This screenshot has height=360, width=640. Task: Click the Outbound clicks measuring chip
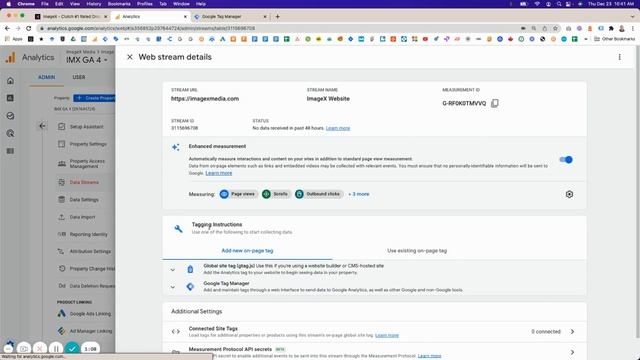318,194
